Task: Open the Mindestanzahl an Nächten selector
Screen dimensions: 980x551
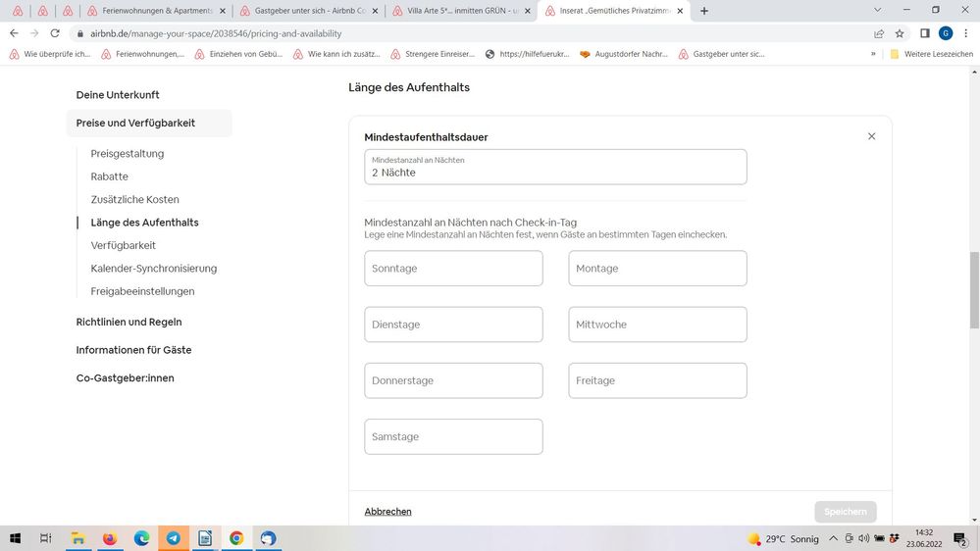Action: click(555, 167)
